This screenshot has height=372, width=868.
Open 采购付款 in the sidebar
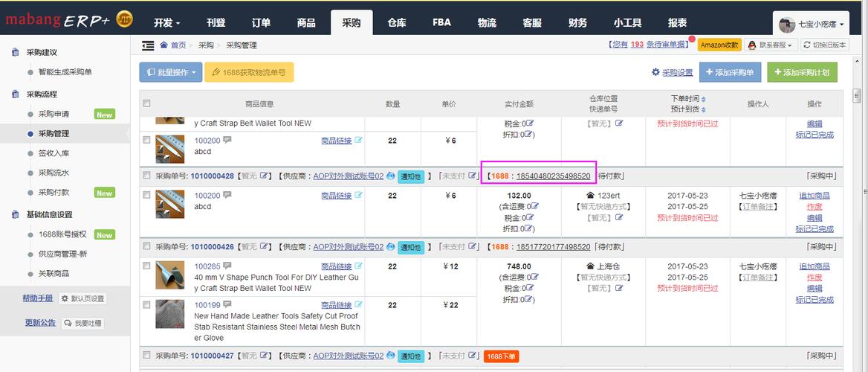[54, 192]
